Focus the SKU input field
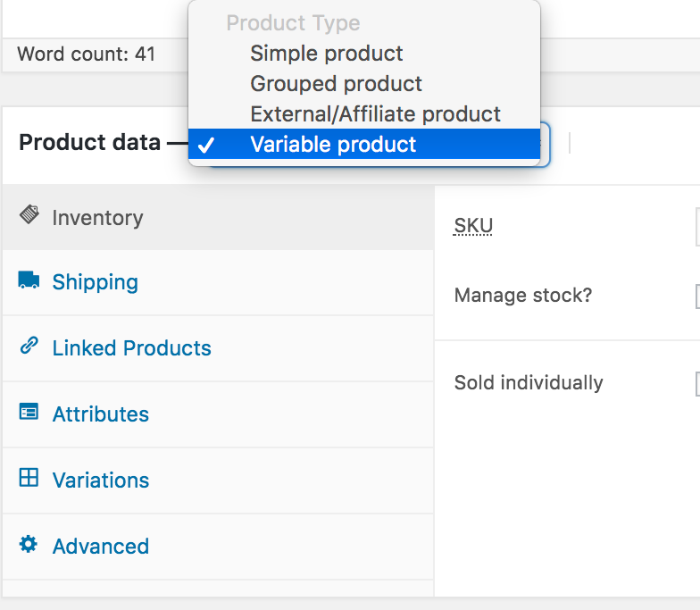The width and height of the screenshot is (700, 610). pos(698,227)
